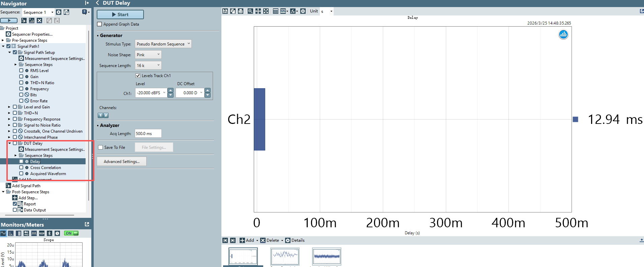
Task: Click the lock project icon in Navigator
Action: 66,12
